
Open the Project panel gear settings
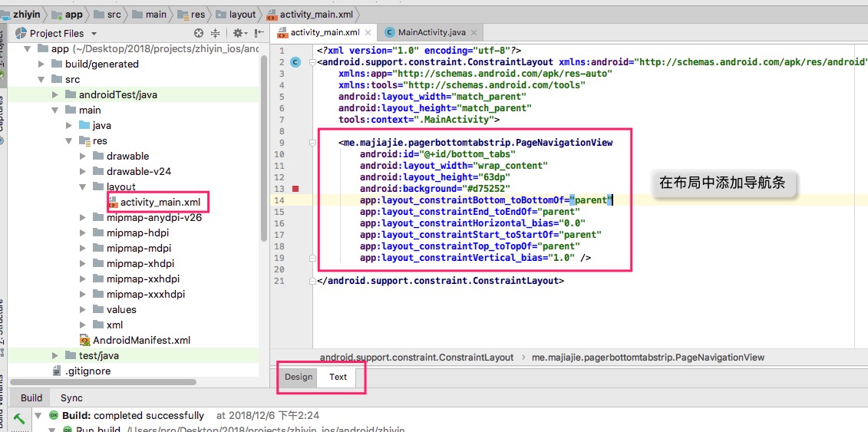point(239,33)
